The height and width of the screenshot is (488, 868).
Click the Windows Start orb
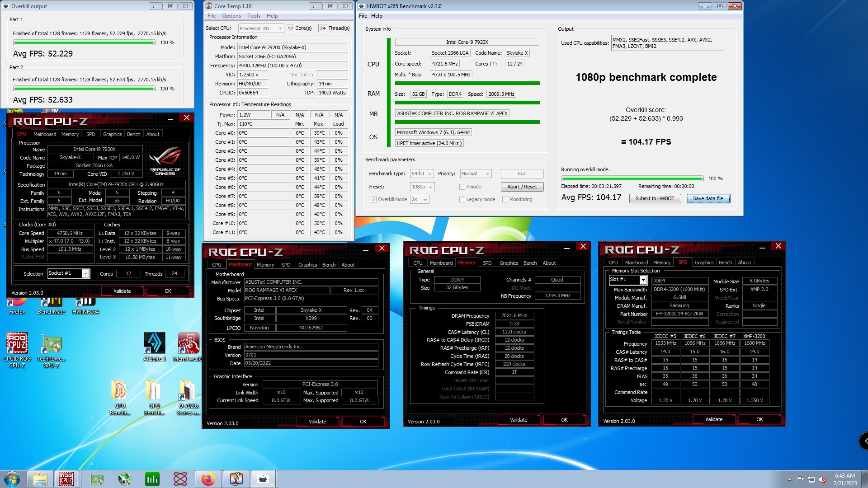(12, 479)
